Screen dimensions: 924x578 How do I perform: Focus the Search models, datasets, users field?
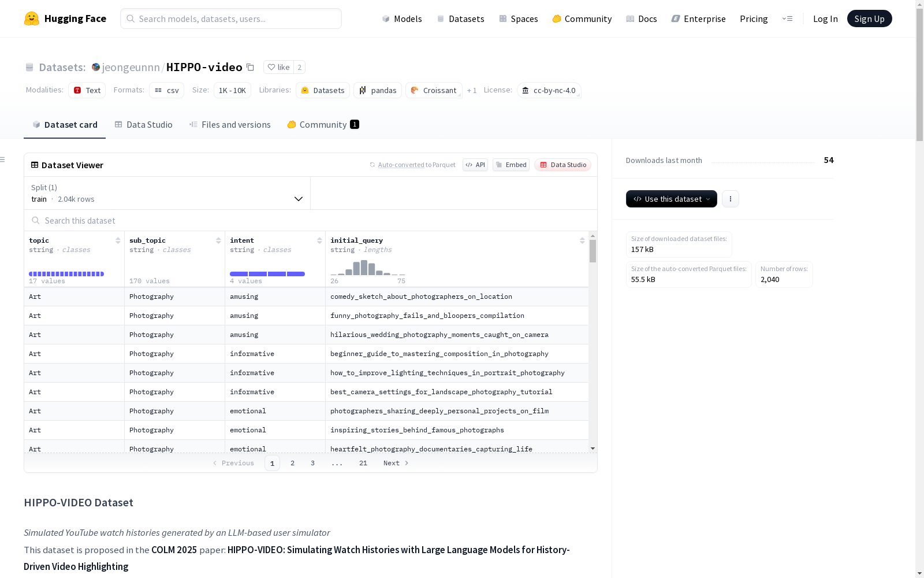[231, 18]
